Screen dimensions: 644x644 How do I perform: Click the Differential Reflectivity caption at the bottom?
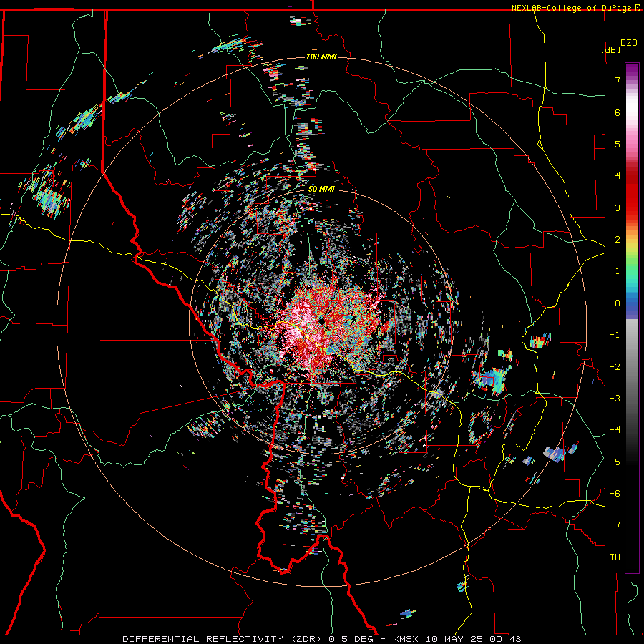(x=321, y=639)
